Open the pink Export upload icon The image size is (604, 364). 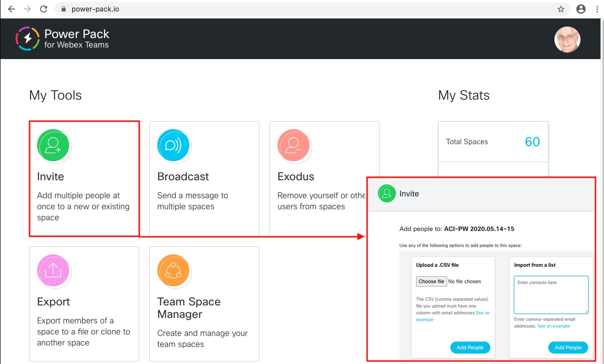coord(53,270)
